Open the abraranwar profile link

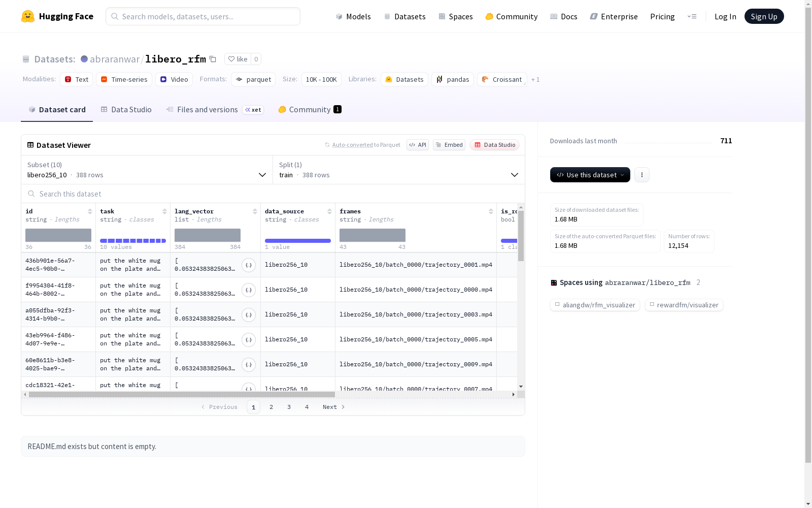[x=115, y=59]
